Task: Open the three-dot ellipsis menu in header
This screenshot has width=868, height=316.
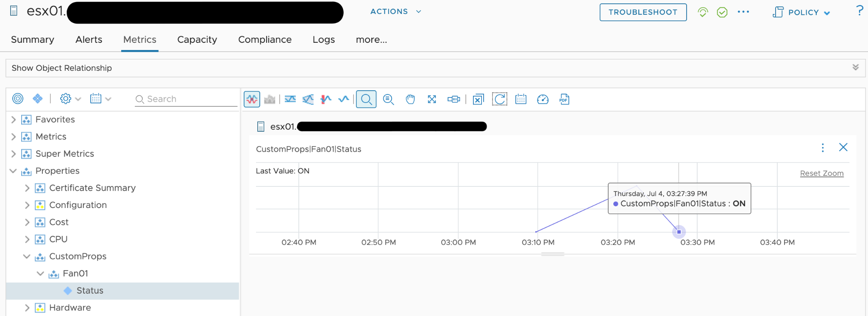Action: (743, 12)
